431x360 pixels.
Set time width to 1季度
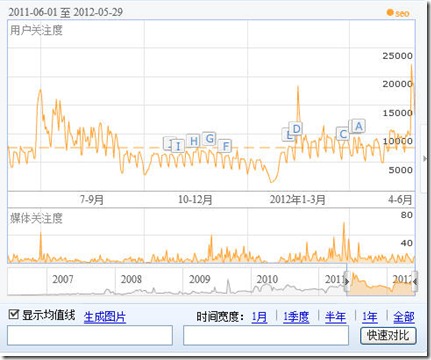(296, 316)
